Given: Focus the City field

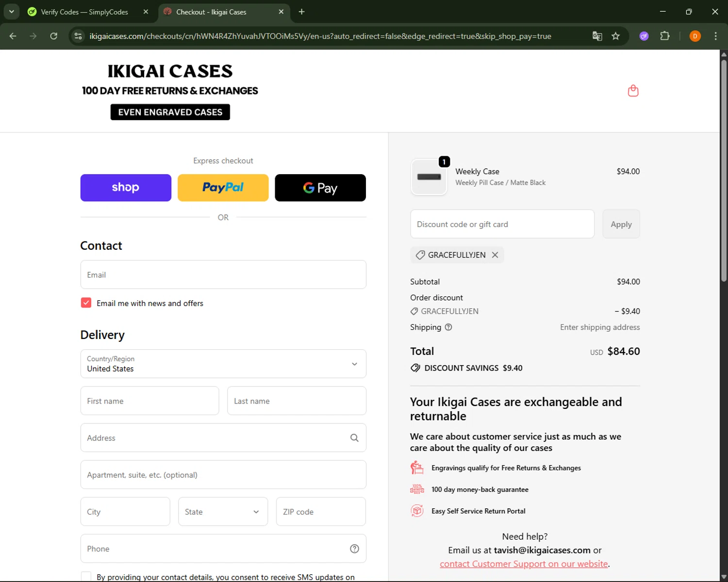Looking at the screenshot, I should point(125,512).
